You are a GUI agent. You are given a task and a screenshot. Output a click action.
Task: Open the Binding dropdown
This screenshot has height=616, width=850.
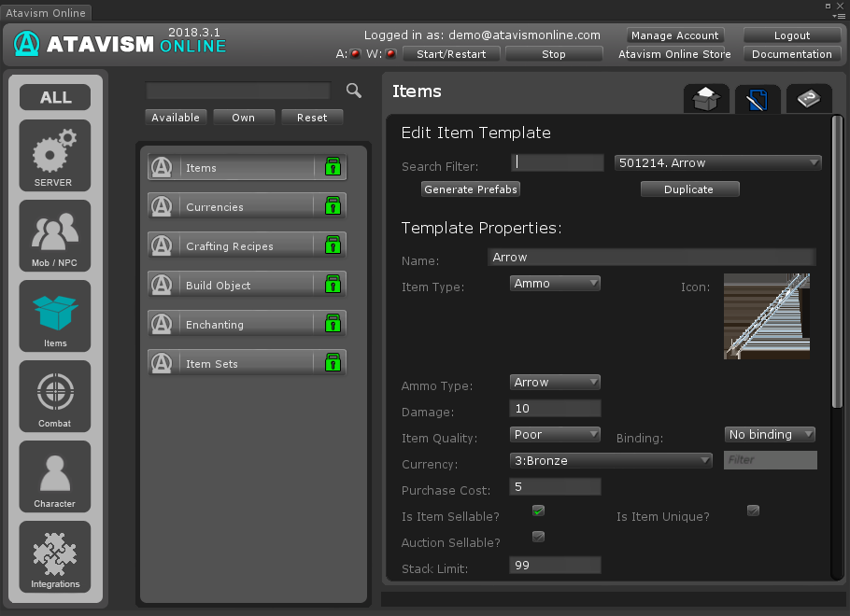[x=770, y=434]
